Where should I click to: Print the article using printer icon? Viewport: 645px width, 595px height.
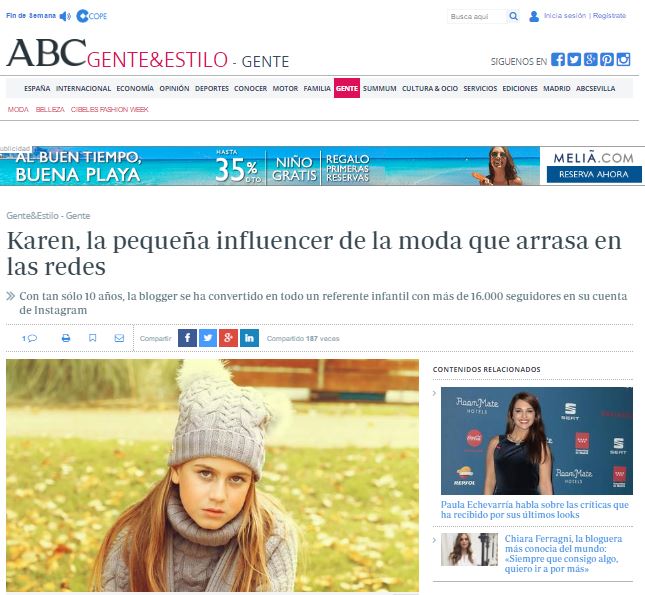pyautogui.click(x=66, y=338)
